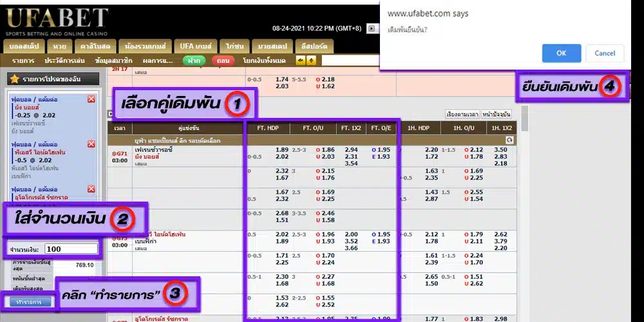Click the star icon in the favorites header

pos(15,79)
